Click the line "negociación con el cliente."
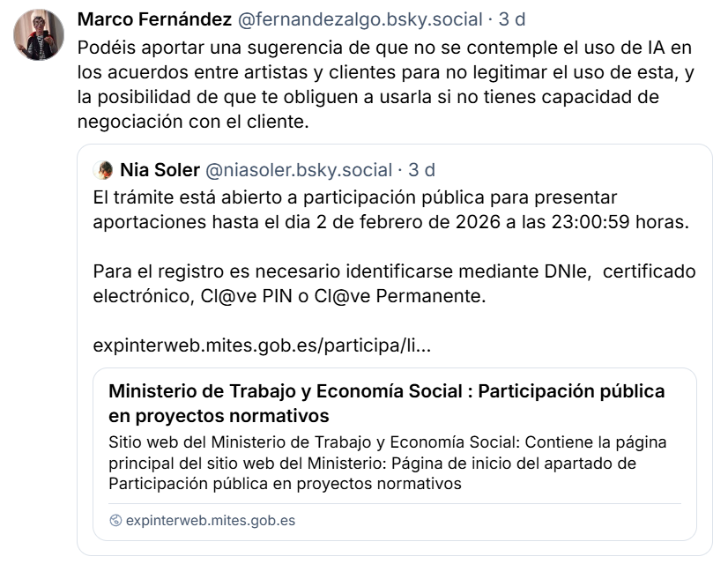728x564 pixels. pos(194,122)
